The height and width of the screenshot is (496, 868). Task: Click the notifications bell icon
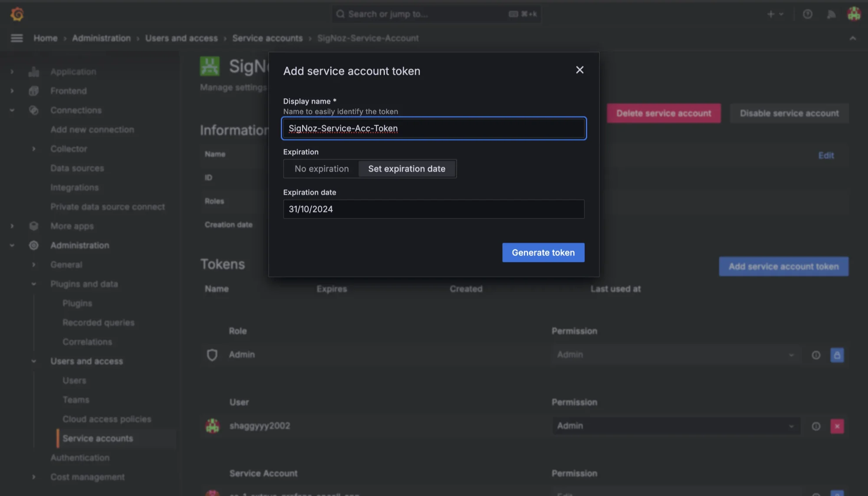pos(831,13)
